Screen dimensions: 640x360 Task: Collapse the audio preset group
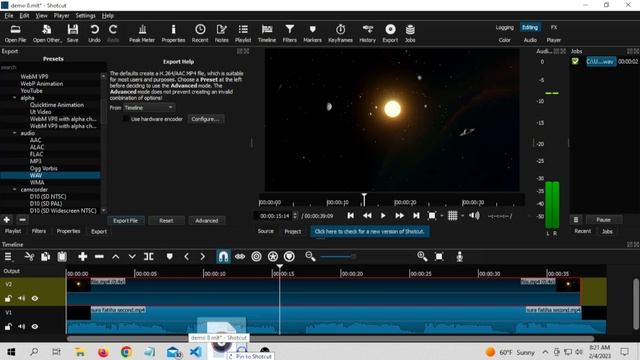tap(15, 133)
